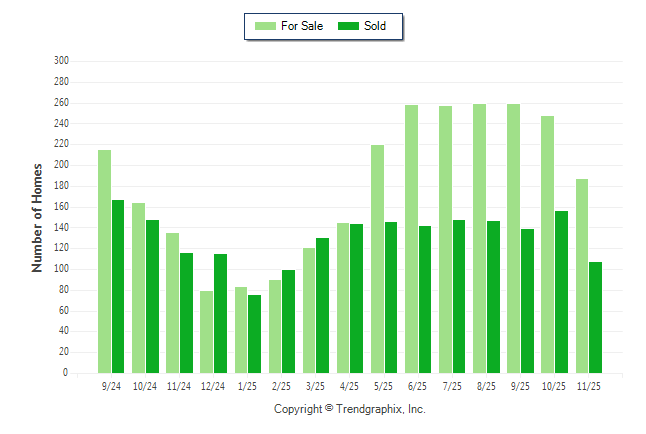Click the 7/25 x-axis label
This screenshot has width=646, height=434.
coord(451,386)
